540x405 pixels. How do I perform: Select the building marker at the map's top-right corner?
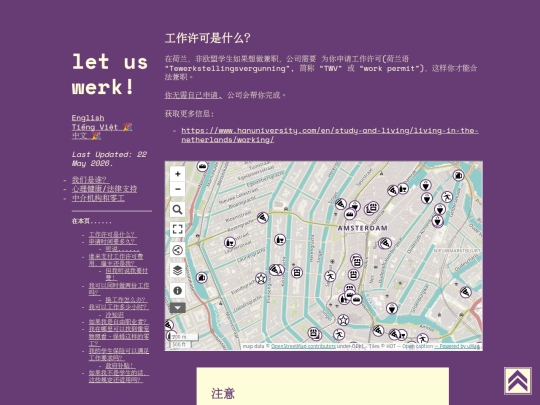tap(458, 176)
